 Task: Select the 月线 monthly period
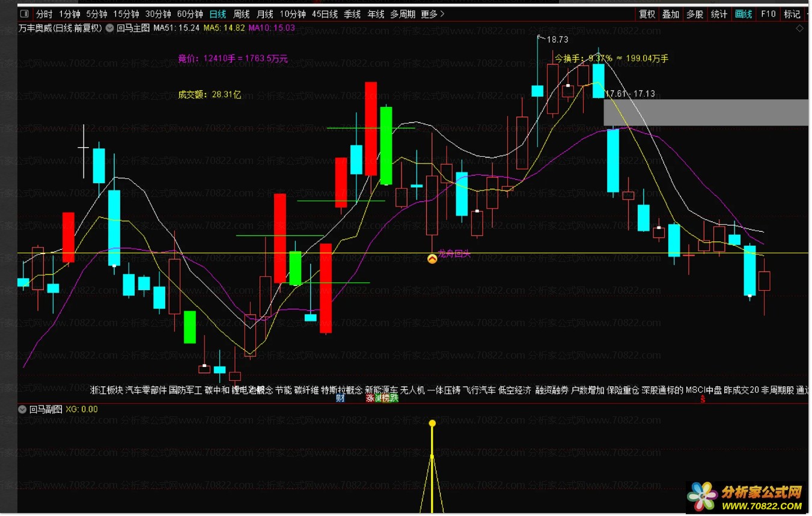point(264,14)
